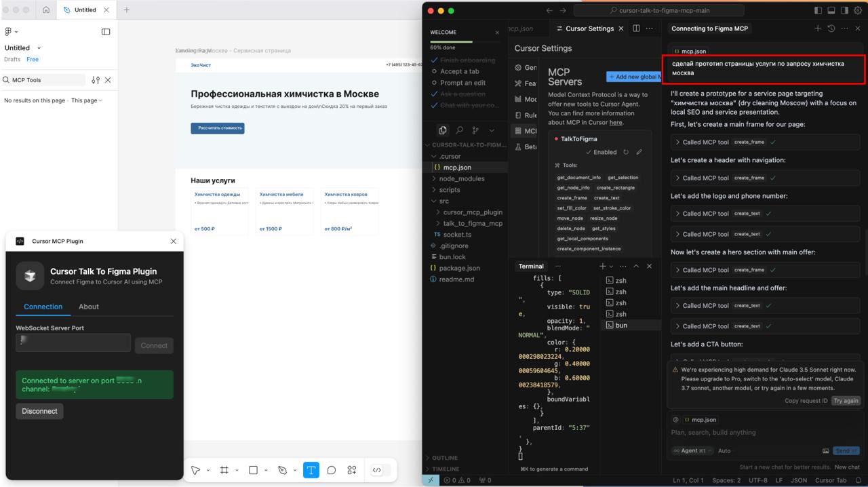Image resolution: width=868 pixels, height=487 pixels.
Task: Click Copy request ID link
Action: pos(806,401)
